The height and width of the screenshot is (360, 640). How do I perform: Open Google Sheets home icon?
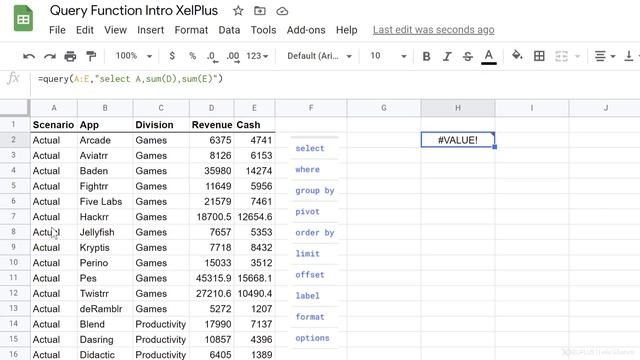point(23,18)
